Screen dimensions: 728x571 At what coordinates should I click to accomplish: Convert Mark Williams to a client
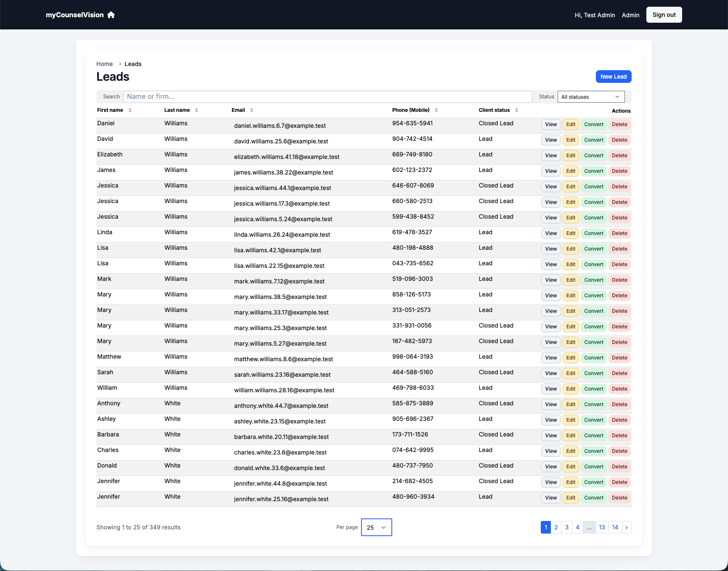(x=593, y=280)
